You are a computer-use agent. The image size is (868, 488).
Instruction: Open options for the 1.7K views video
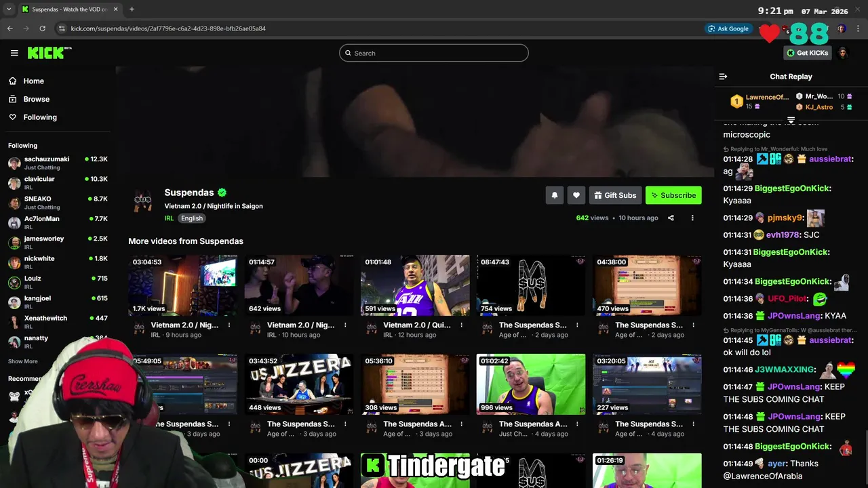pyautogui.click(x=229, y=325)
